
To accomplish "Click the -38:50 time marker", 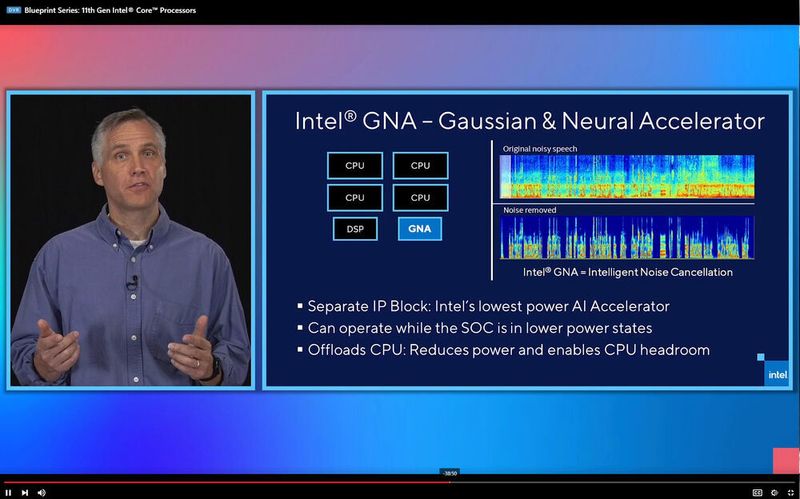I will [x=449, y=473].
